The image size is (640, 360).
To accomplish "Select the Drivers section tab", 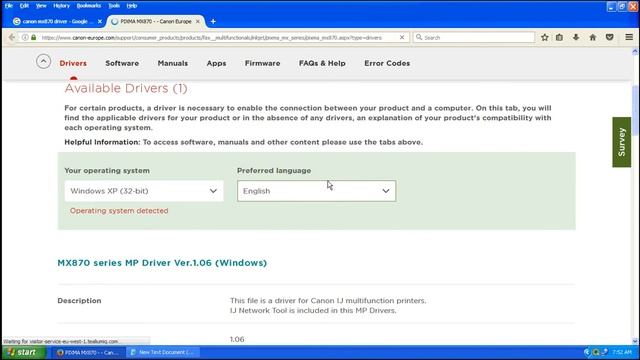I will [x=73, y=63].
